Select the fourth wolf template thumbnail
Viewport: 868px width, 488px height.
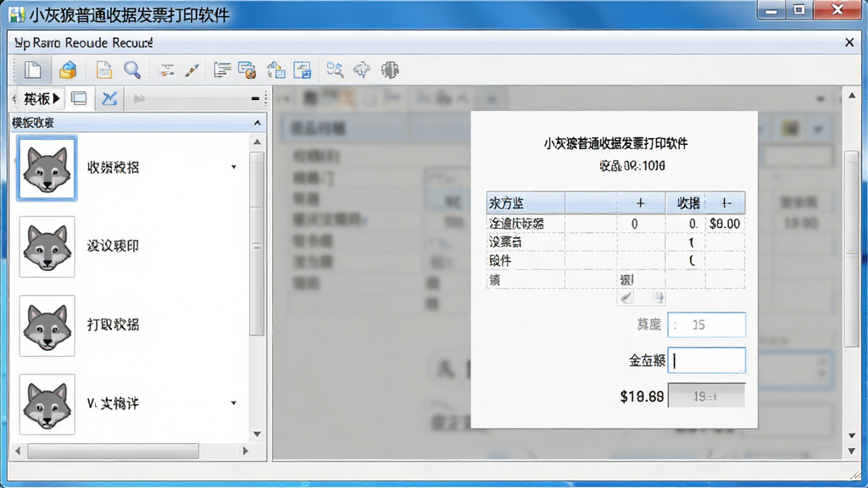pyautogui.click(x=47, y=404)
